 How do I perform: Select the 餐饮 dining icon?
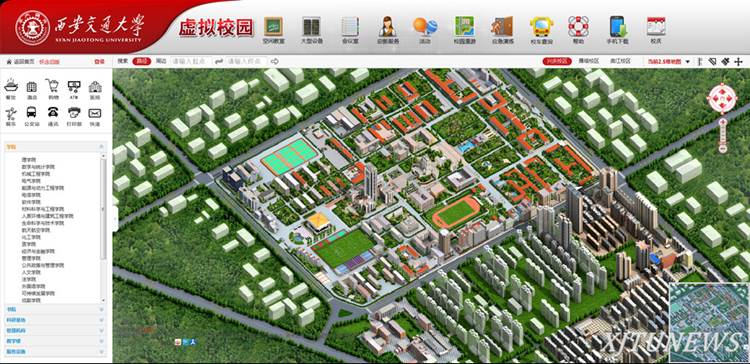point(11,87)
